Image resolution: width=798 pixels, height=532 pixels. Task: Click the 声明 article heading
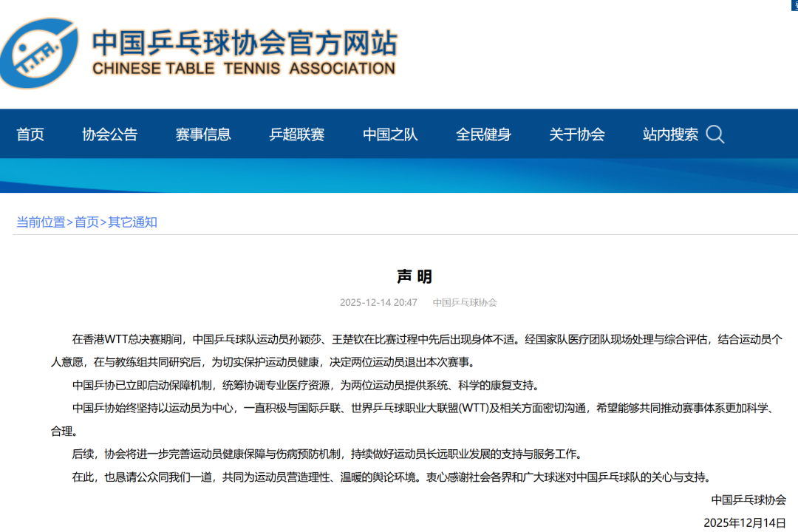coord(414,276)
